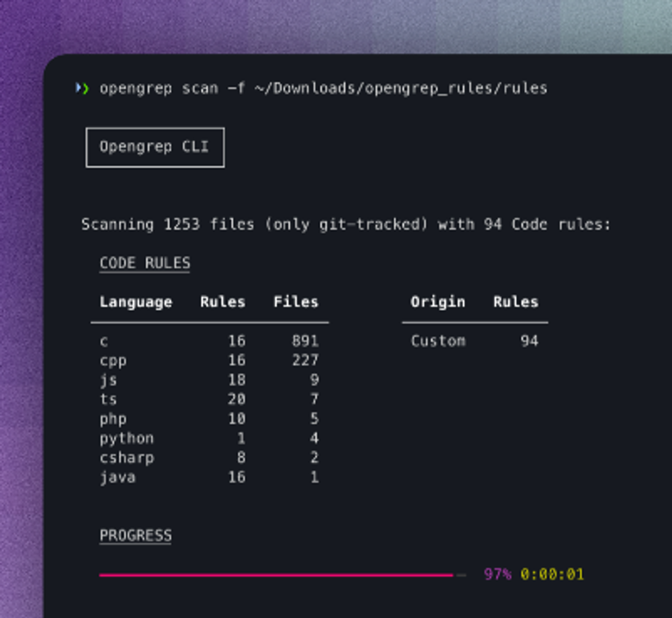Click the "Language" column header
This screenshot has width=672, height=618.
pyautogui.click(x=136, y=302)
